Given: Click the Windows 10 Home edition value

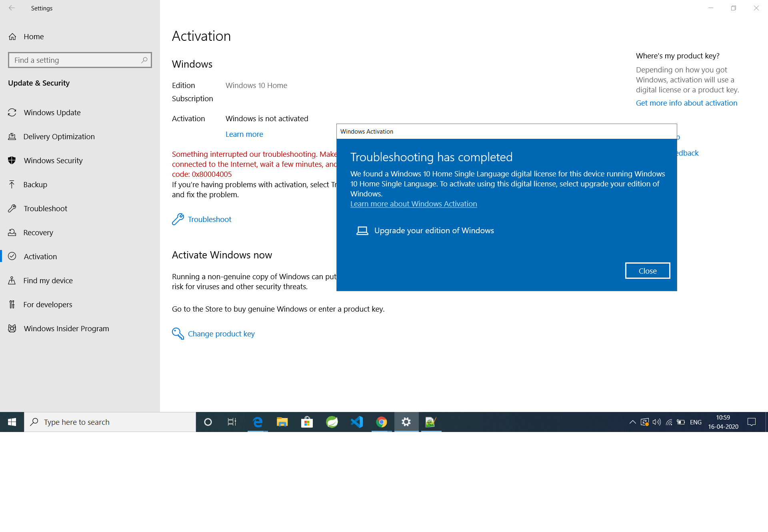Looking at the screenshot, I should [256, 85].
